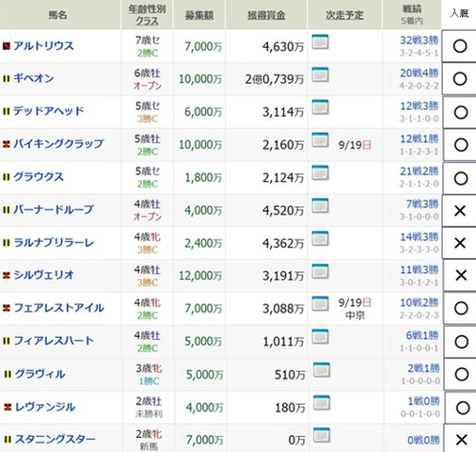This screenshot has width=476, height=452.
Task: Open 32戦3勝 record link for アルトリウス
Action: click(x=419, y=40)
